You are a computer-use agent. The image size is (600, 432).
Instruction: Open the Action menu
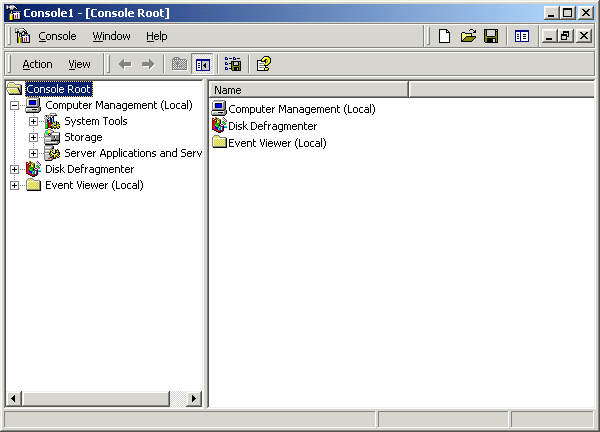pyautogui.click(x=37, y=64)
